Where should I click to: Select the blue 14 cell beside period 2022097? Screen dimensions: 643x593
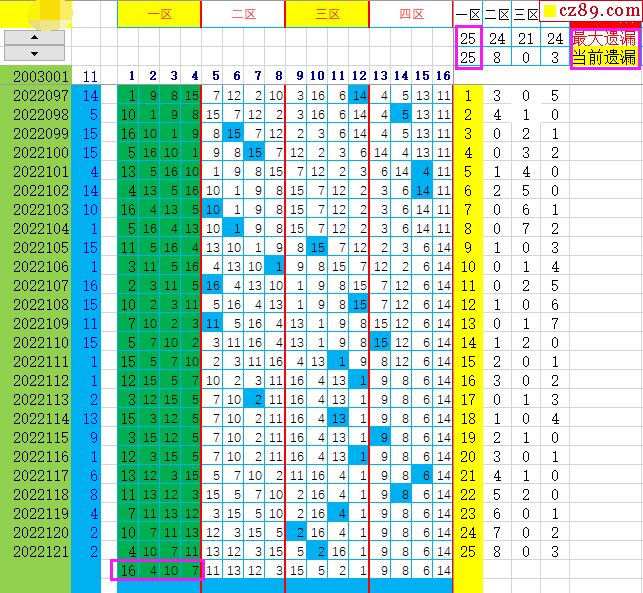point(91,95)
